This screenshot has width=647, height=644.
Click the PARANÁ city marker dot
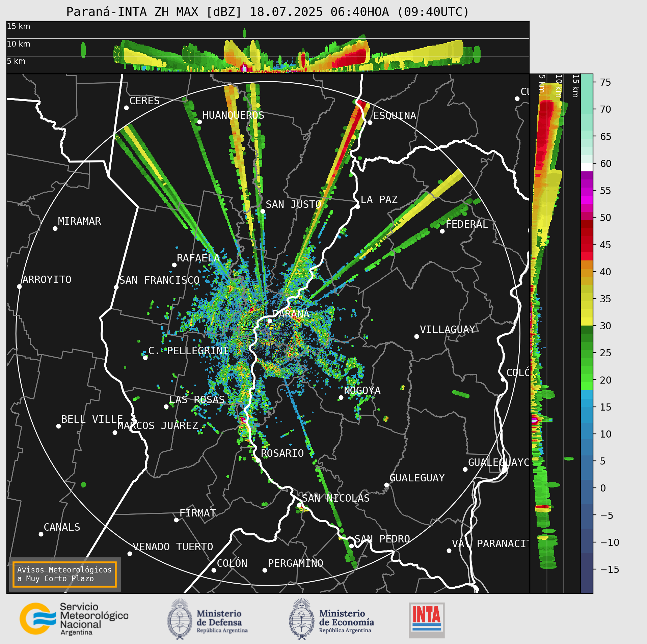(270, 321)
